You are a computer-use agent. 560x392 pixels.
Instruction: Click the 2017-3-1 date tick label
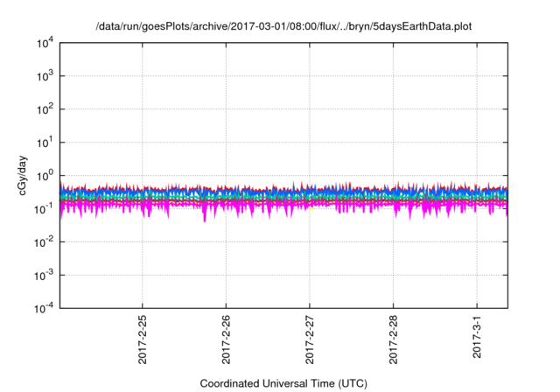pos(477,337)
